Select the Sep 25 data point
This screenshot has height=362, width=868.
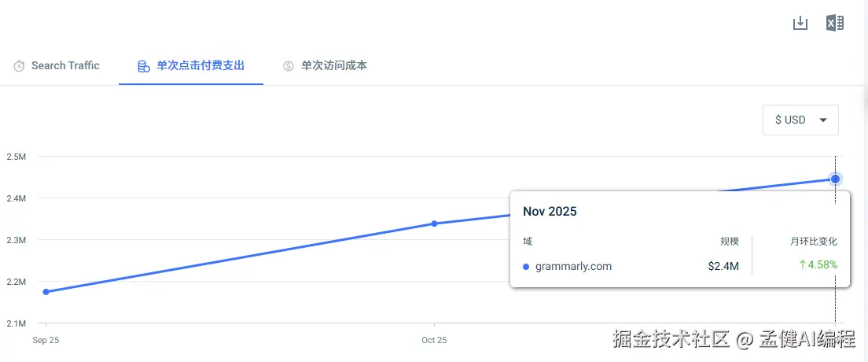coord(46,292)
